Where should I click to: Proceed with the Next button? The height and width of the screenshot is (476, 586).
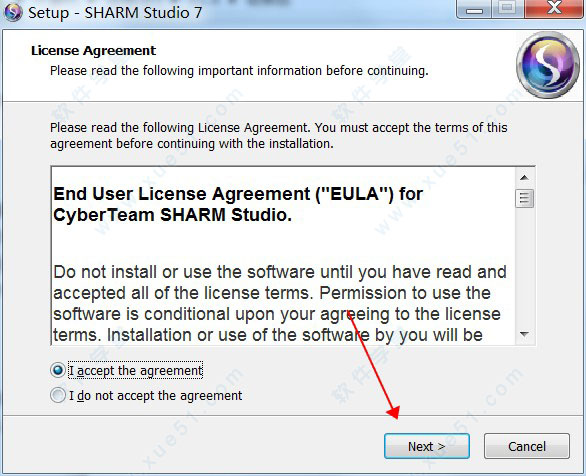tap(427, 446)
